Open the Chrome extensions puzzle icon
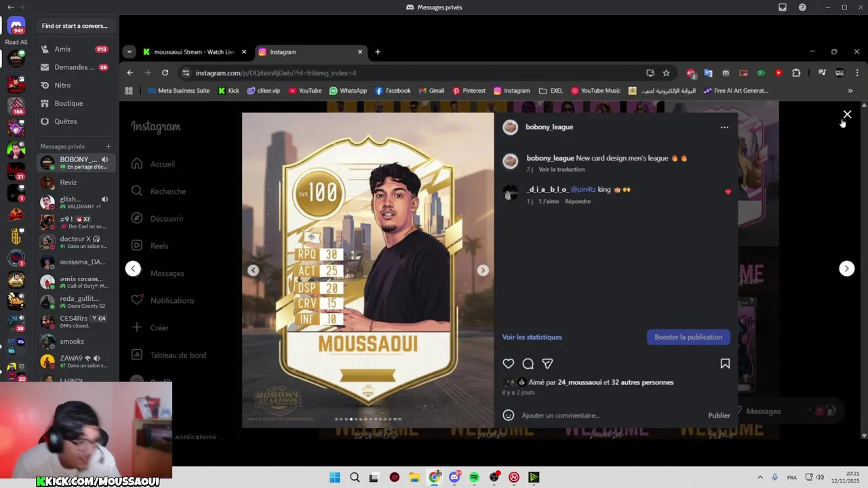The image size is (868, 488). click(x=796, y=73)
